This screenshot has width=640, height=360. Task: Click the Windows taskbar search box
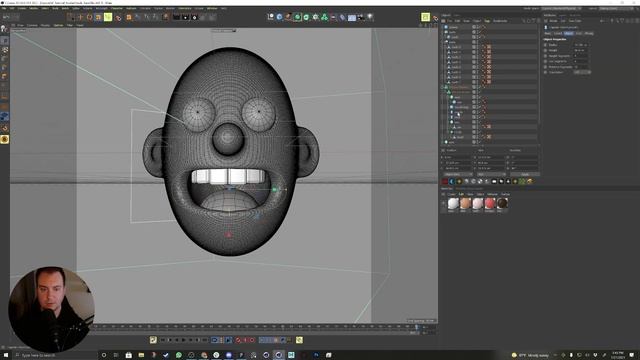point(55,355)
